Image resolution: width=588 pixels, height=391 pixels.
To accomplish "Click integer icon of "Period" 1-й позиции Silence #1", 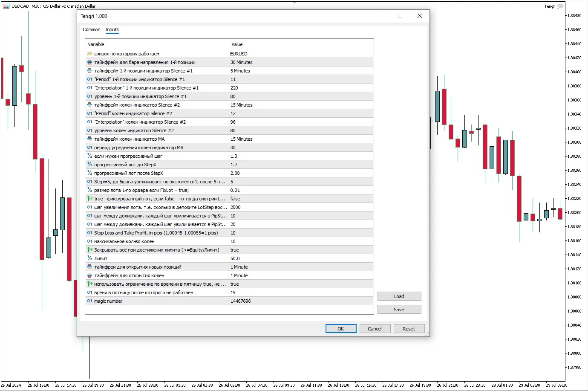I will tap(89, 79).
